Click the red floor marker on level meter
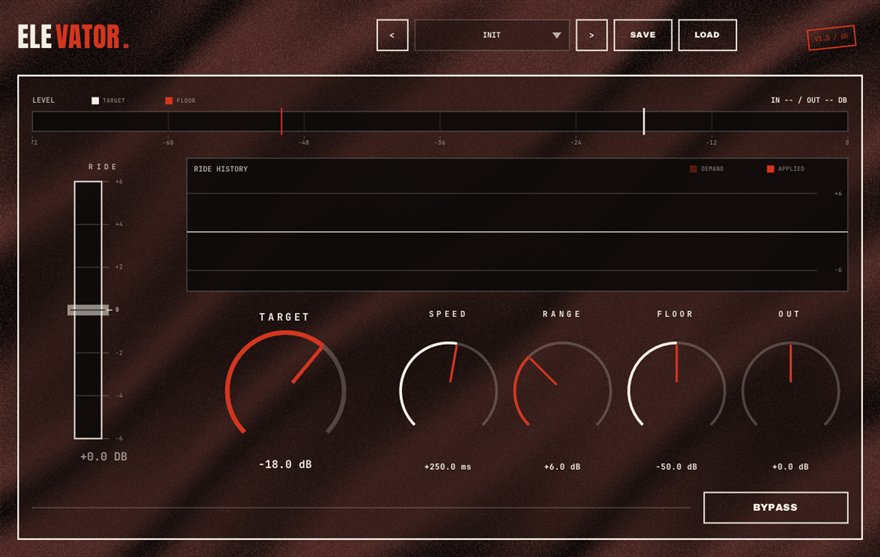The height and width of the screenshot is (557, 880). coord(281,121)
